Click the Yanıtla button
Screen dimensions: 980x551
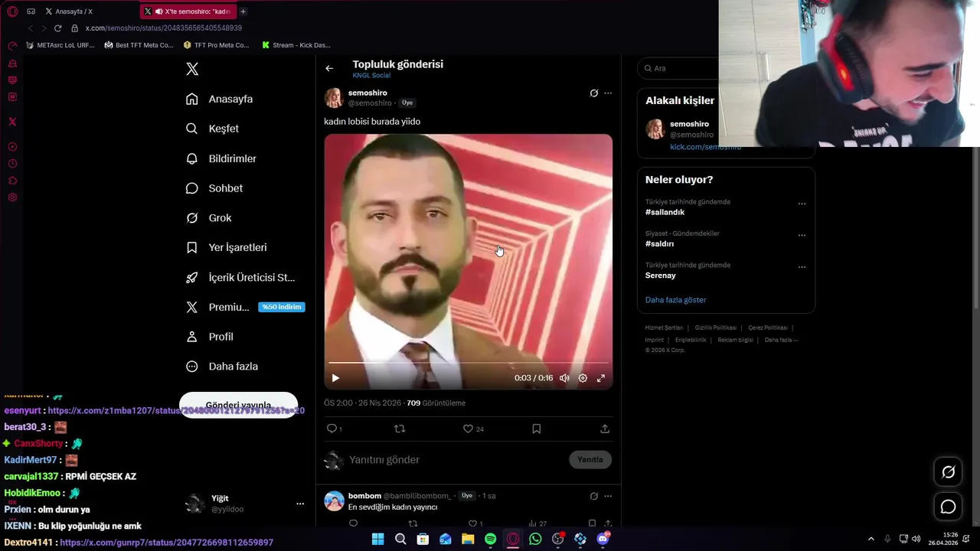click(x=590, y=460)
